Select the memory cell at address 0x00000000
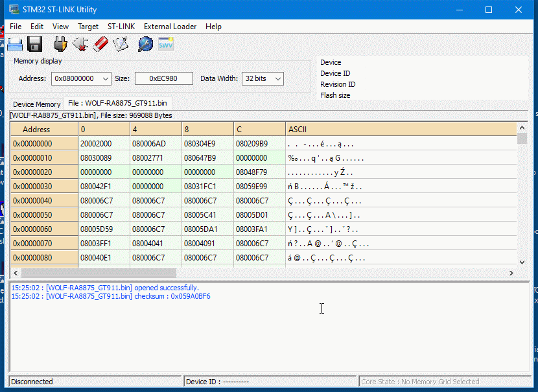 click(x=104, y=144)
